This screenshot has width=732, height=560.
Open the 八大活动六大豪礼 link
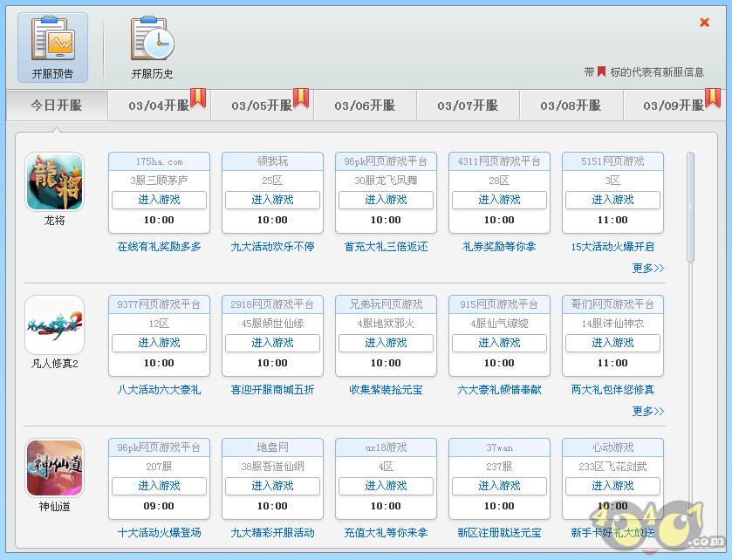(159, 390)
